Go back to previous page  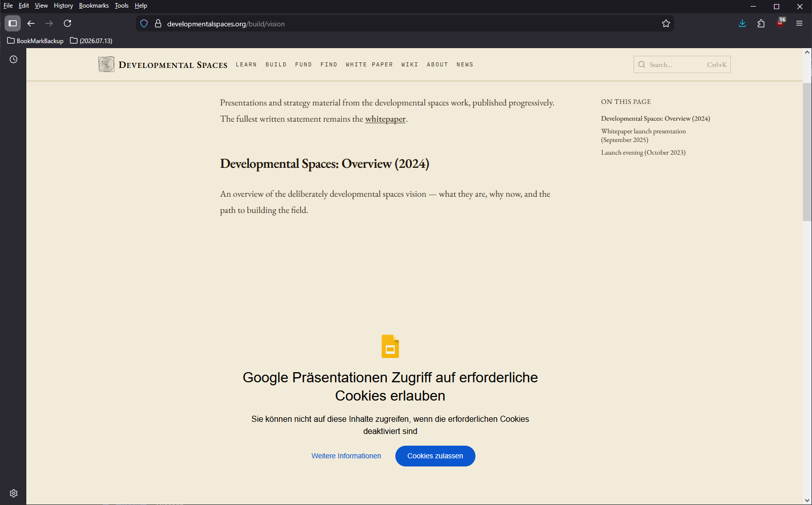(31, 23)
